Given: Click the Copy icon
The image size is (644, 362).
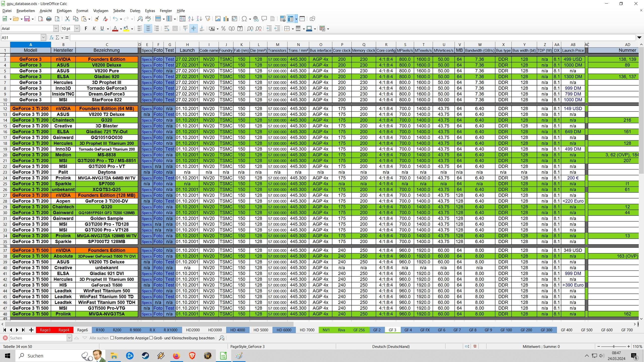Looking at the screenshot, I should click(x=75, y=19).
